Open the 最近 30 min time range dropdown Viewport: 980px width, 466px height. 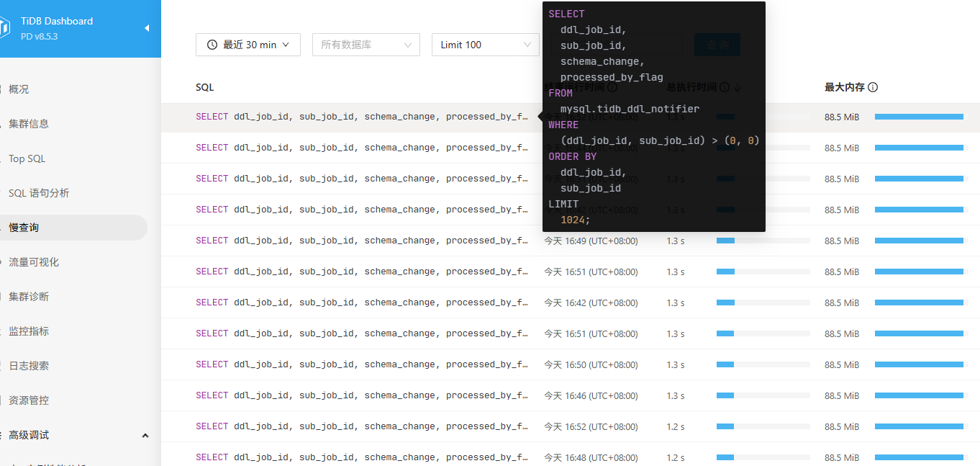pyautogui.click(x=248, y=45)
